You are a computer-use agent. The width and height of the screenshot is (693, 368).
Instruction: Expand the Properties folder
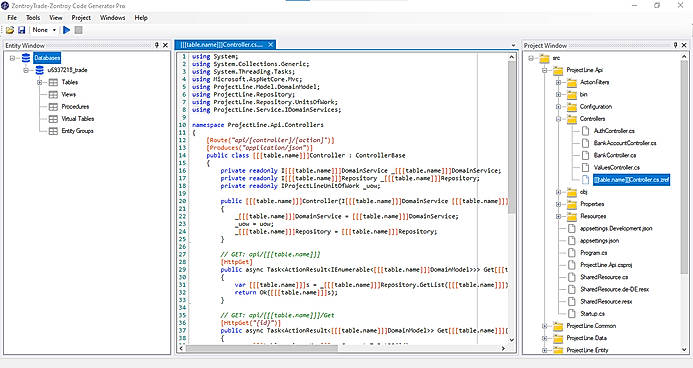(x=558, y=204)
